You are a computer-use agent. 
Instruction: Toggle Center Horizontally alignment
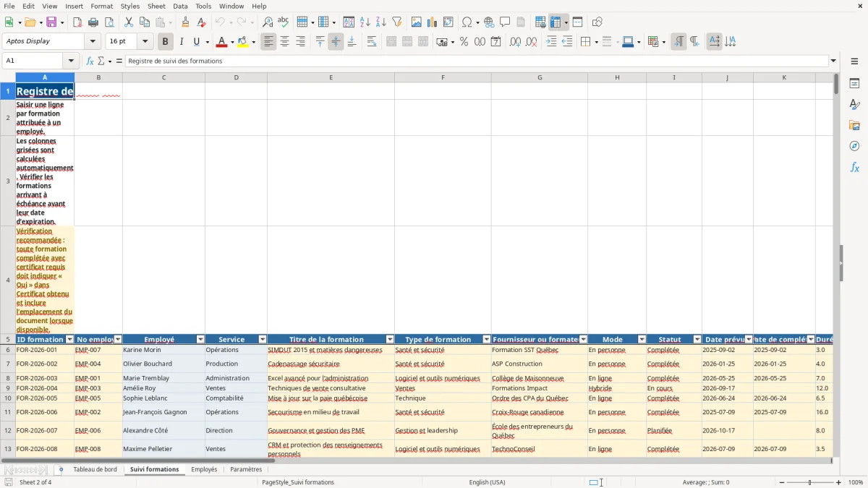tap(284, 42)
